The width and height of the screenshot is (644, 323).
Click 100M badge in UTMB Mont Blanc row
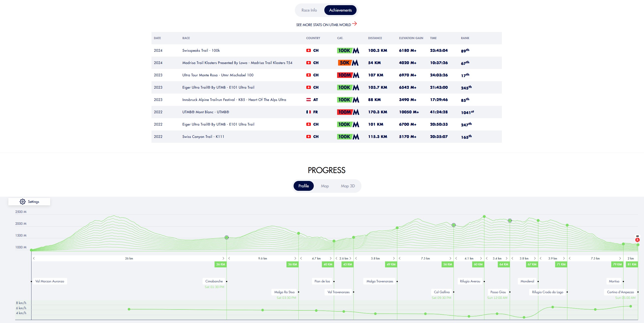click(x=348, y=112)
